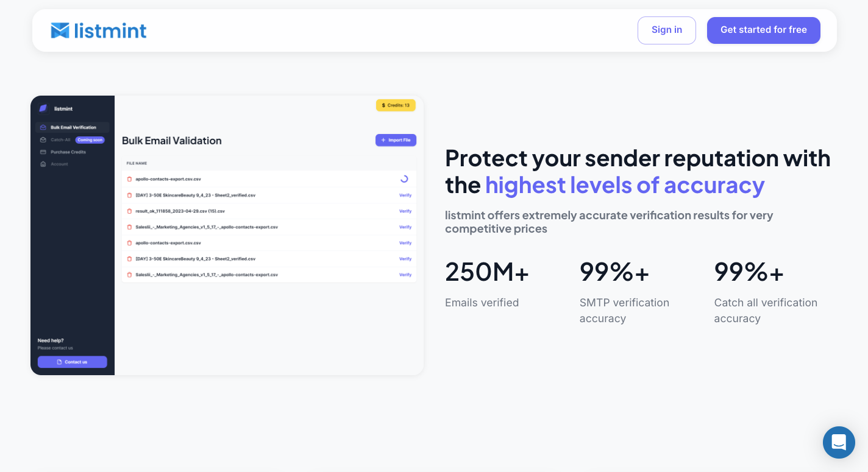Click the Coming soon badge
This screenshot has width=868, height=472.
tap(90, 140)
